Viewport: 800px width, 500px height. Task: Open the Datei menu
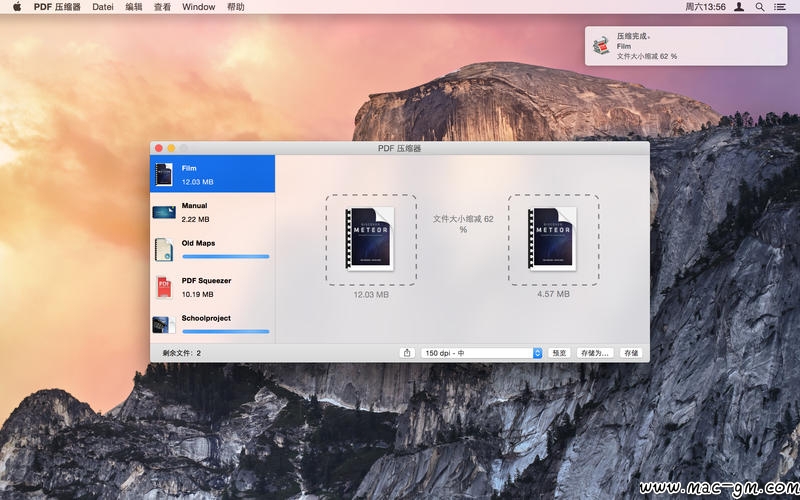[103, 7]
